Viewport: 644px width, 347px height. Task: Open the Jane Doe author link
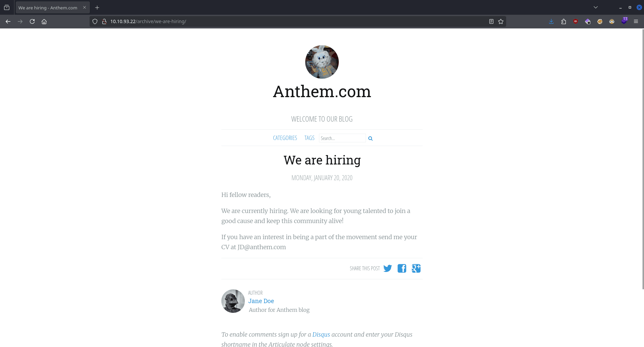pyautogui.click(x=261, y=301)
